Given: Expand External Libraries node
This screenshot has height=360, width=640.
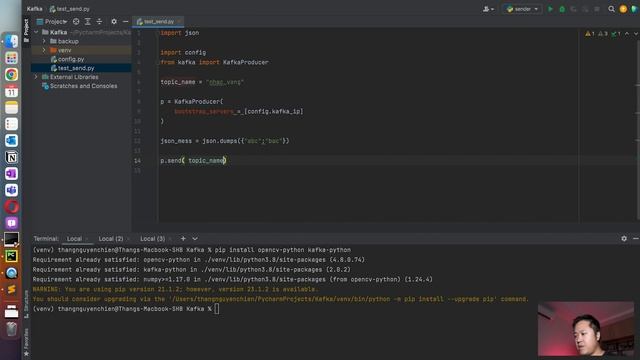Looking at the screenshot, I should click(36, 77).
